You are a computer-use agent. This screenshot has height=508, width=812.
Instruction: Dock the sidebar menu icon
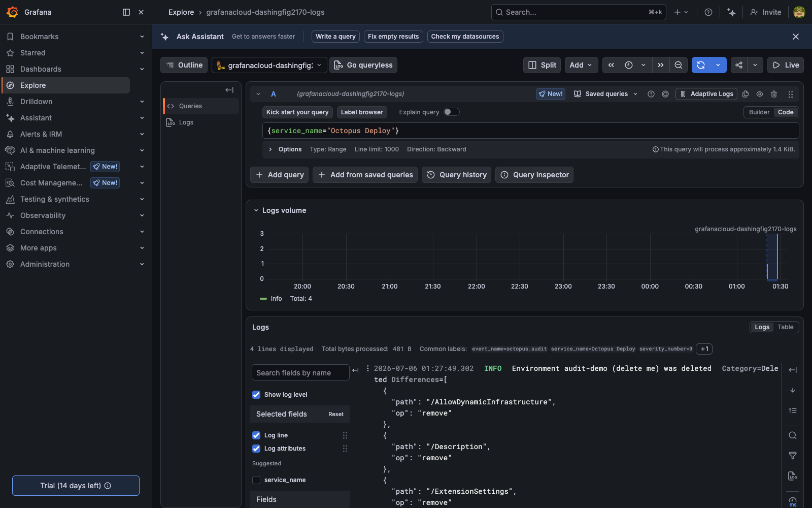coord(126,12)
